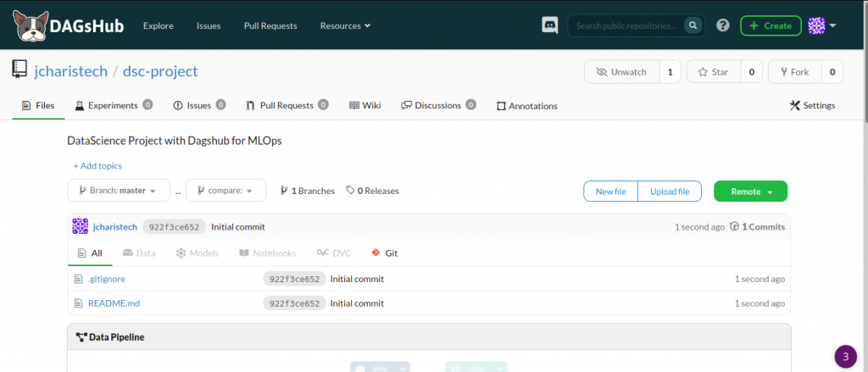
Task: Click commit hash beside jcharistech
Action: pyautogui.click(x=175, y=226)
